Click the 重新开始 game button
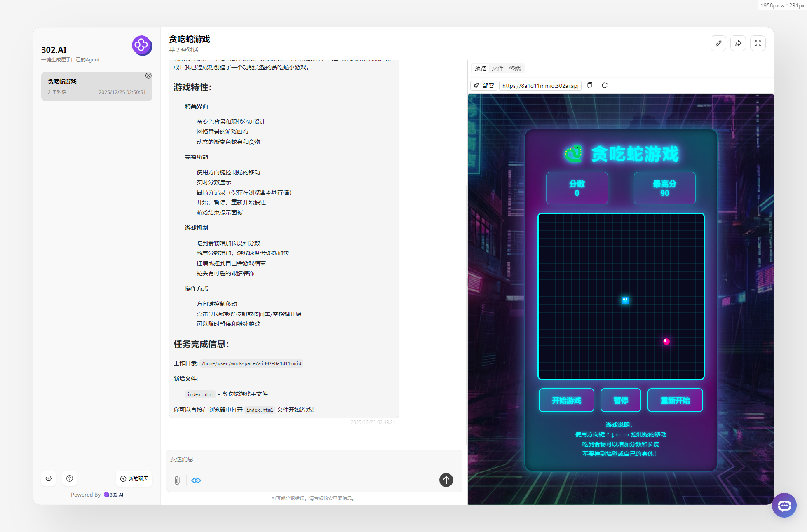This screenshot has height=532, width=807. tap(675, 400)
